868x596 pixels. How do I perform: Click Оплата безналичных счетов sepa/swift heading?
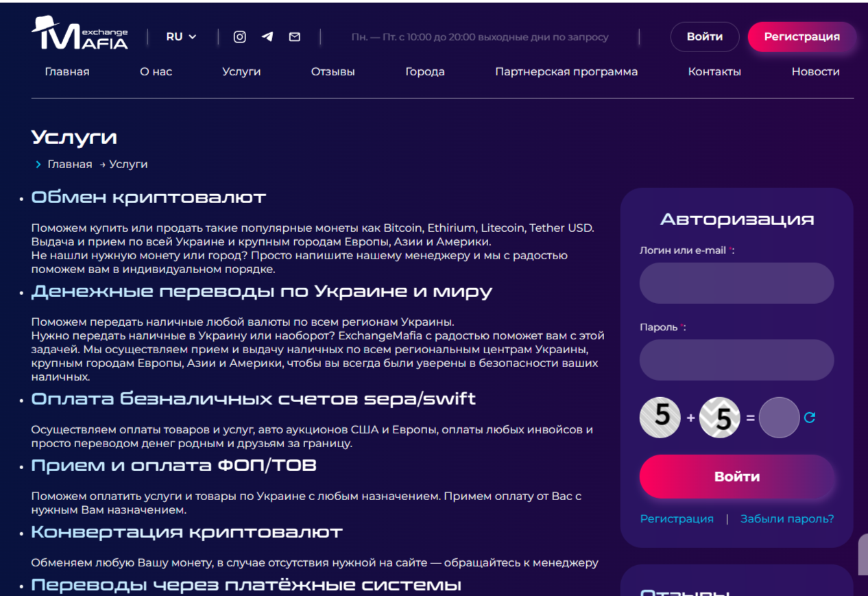(x=254, y=398)
